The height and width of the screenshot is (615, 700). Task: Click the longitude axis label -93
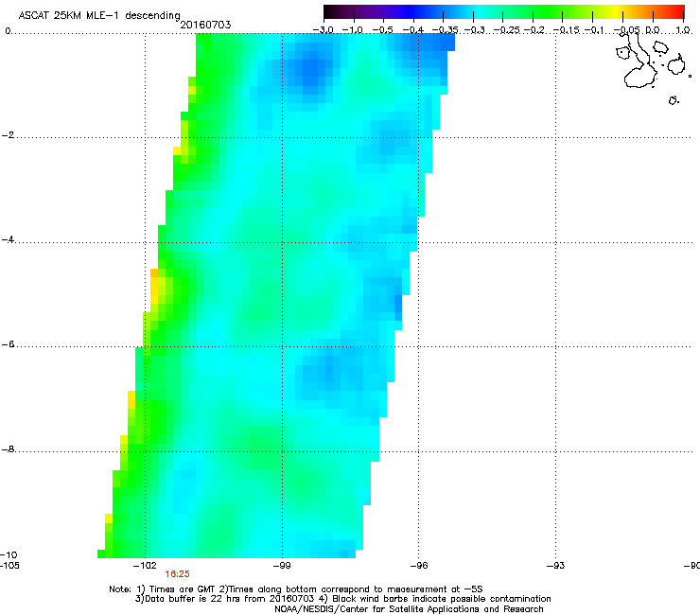pyautogui.click(x=556, y=566)
